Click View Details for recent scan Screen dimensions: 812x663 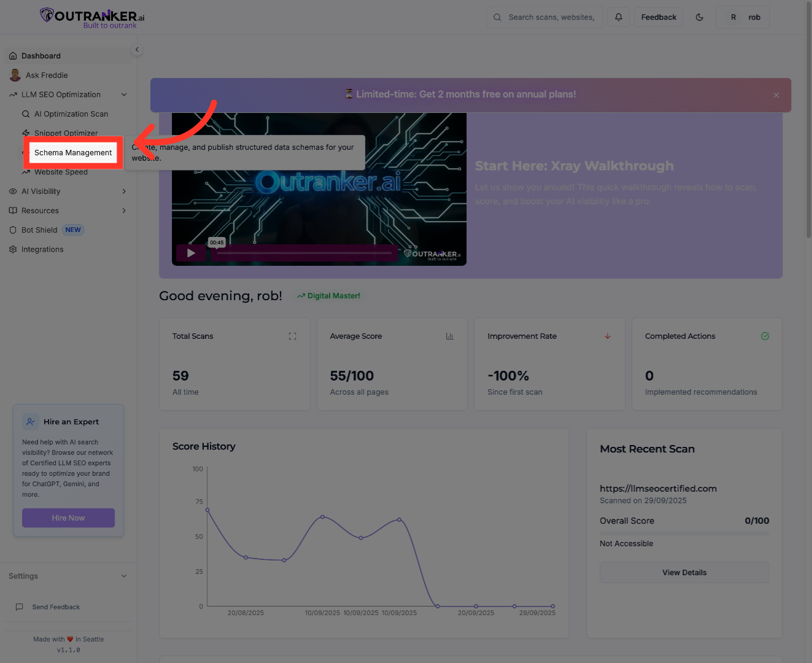[684, 573]
